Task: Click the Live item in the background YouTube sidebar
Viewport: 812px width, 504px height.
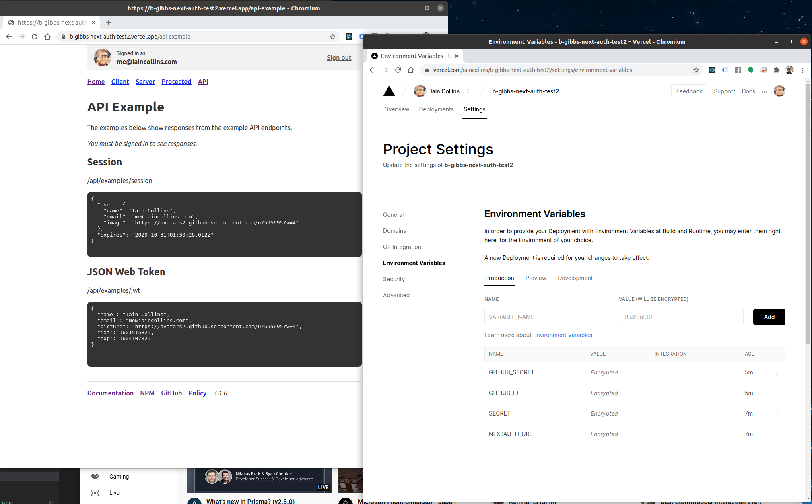Action: [x=114, y=493]
